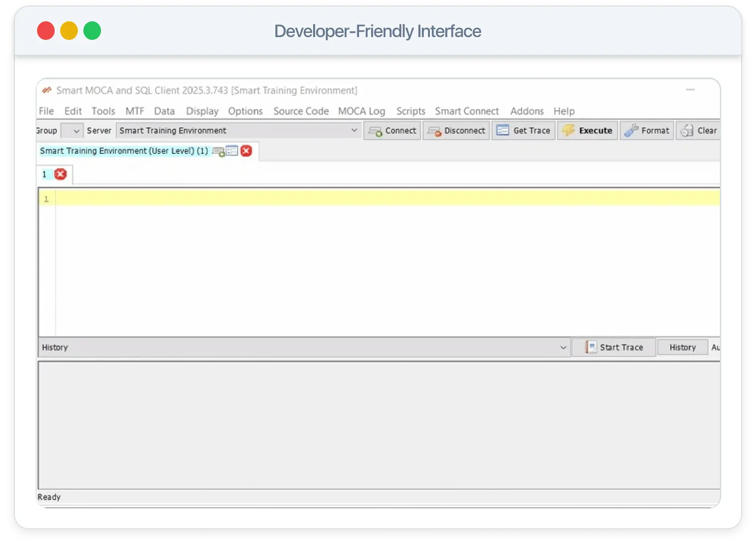Open the Server selection combo box
This screenshot has height=546, width=756.
pos(238,131)
